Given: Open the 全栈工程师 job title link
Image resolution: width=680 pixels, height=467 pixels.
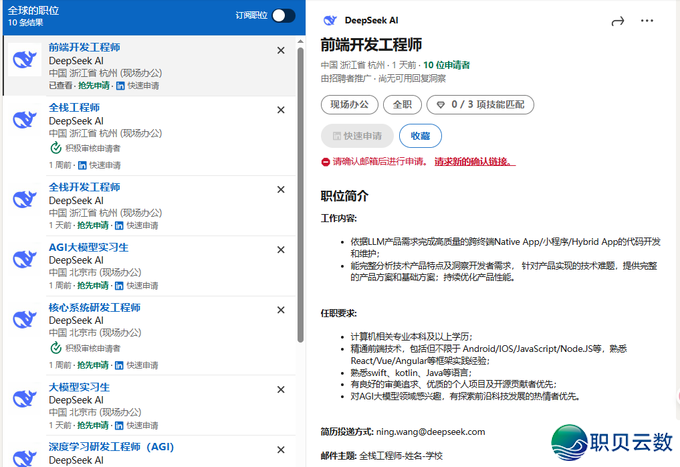Looking at the screenshot, I should 74,107.
